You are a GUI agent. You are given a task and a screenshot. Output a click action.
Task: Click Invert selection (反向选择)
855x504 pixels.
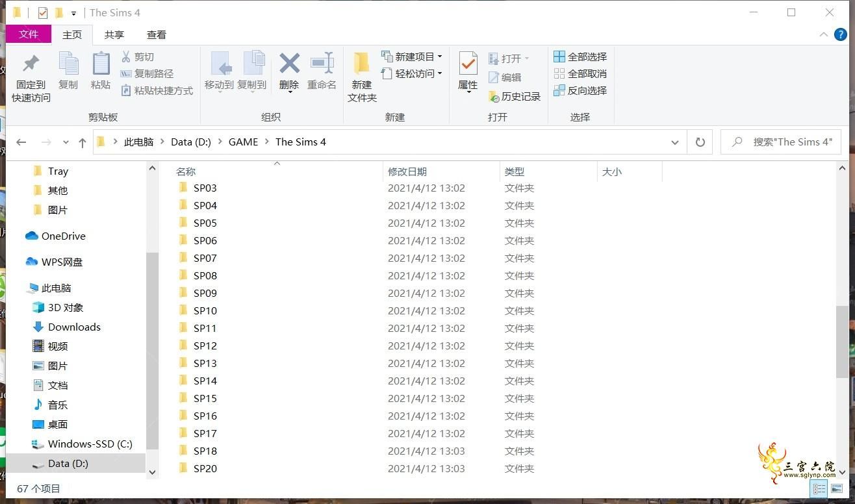click(x=580, y=90)
